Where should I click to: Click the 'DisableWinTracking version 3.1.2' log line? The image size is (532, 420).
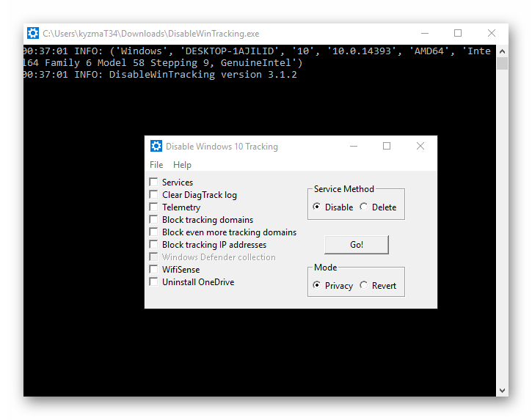pyautogui.click(x=203, y=75)
